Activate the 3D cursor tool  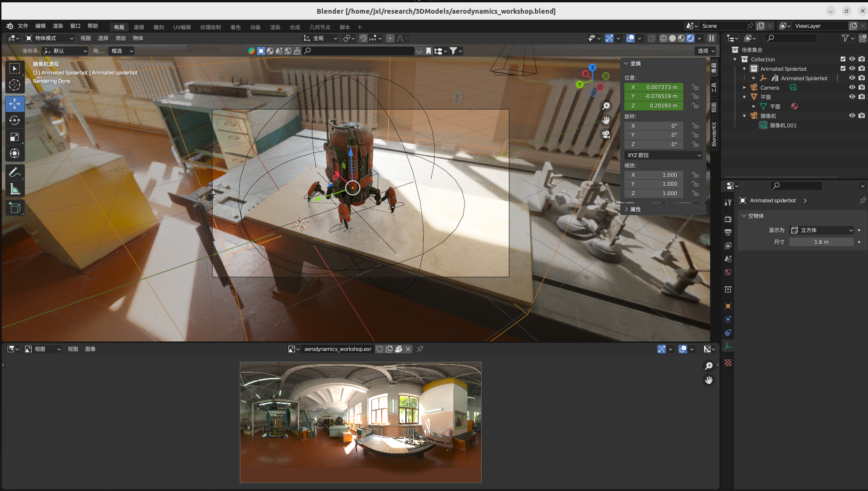[x=15, y=85]
